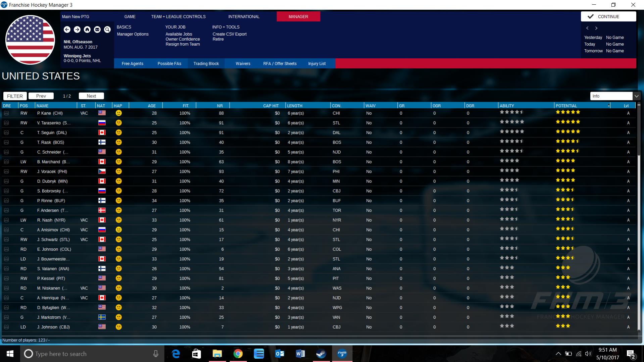Open Steam from the taskbar

click(x=321, y=354)
